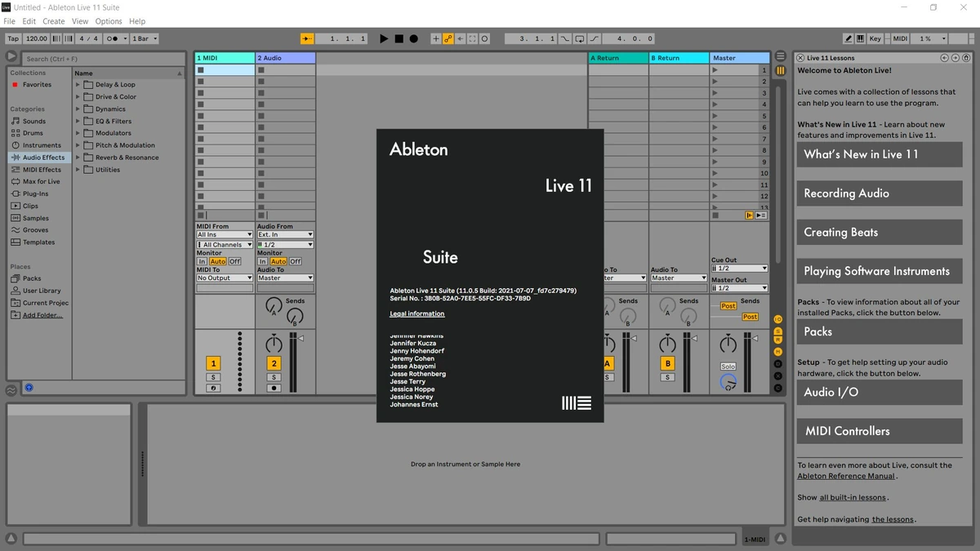This screenshot has width=980, height=551.
Task: Adjust the Master pan knob
Action: click(x=728, y=344)
